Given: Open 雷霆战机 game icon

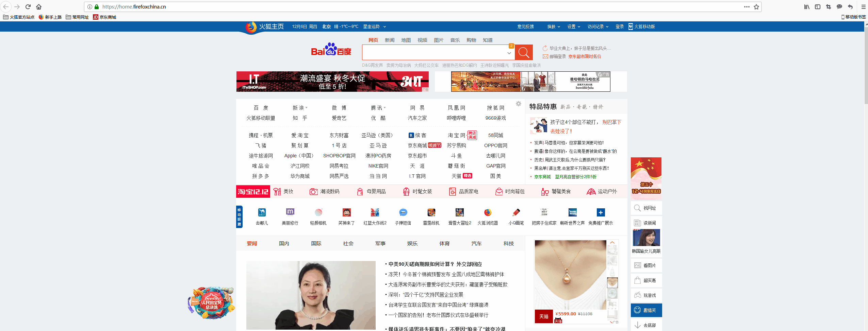Looking at the screenshot, I should [431, 212].
